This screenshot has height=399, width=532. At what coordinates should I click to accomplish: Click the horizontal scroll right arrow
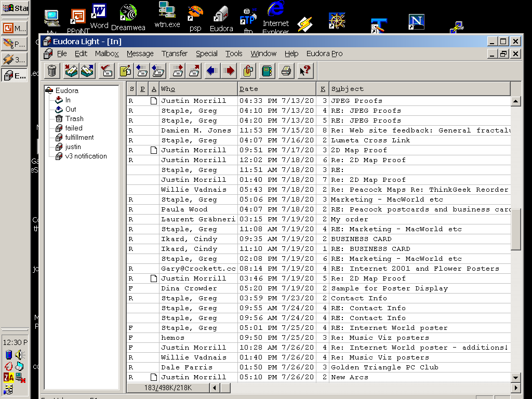[x=516, y=388]
